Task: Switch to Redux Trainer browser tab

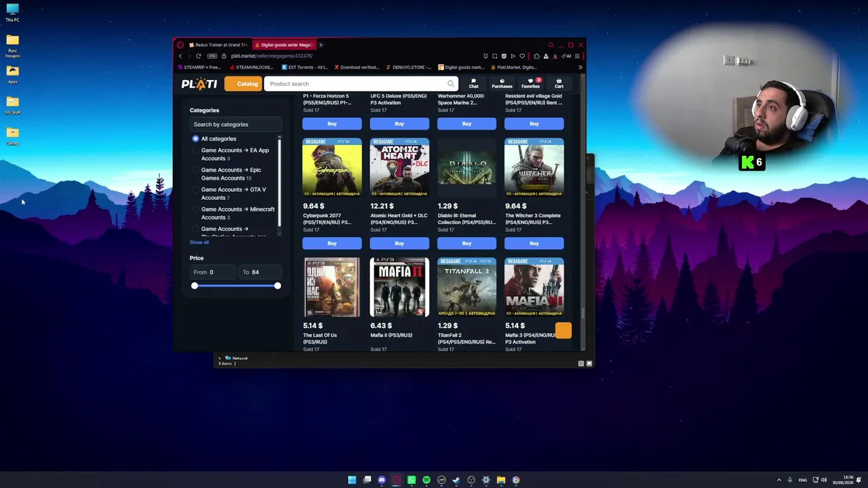Action: [x=218, y=45]
